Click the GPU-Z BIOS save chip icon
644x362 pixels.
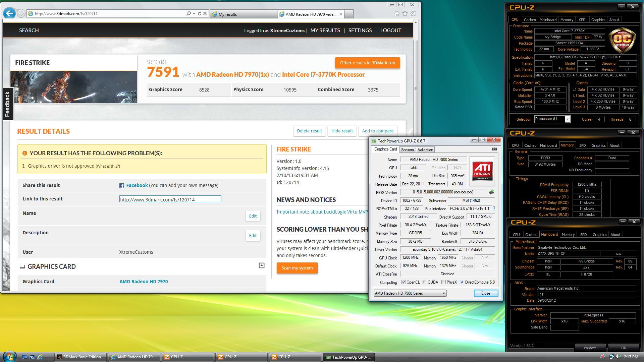click(491, 192)
